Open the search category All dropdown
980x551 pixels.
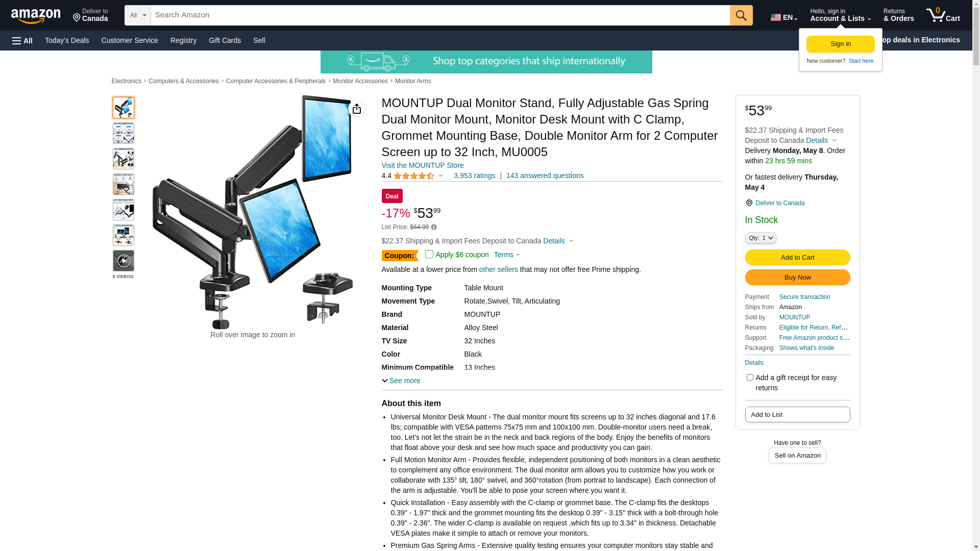pyautogui.click(x=138, y=15)
